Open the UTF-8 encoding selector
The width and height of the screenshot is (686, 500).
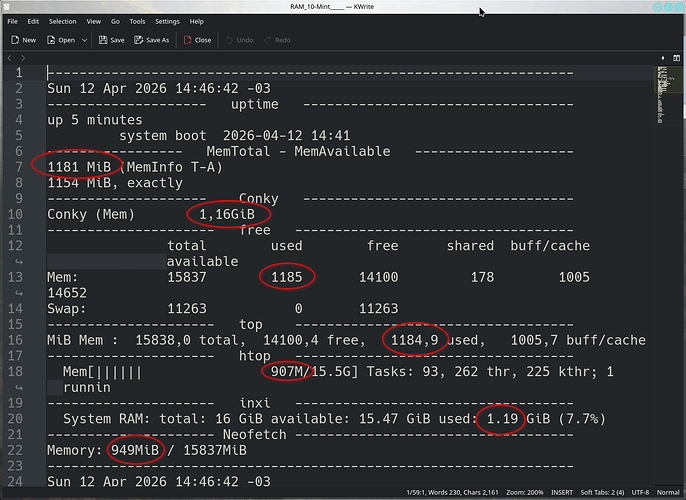(641, 493)
